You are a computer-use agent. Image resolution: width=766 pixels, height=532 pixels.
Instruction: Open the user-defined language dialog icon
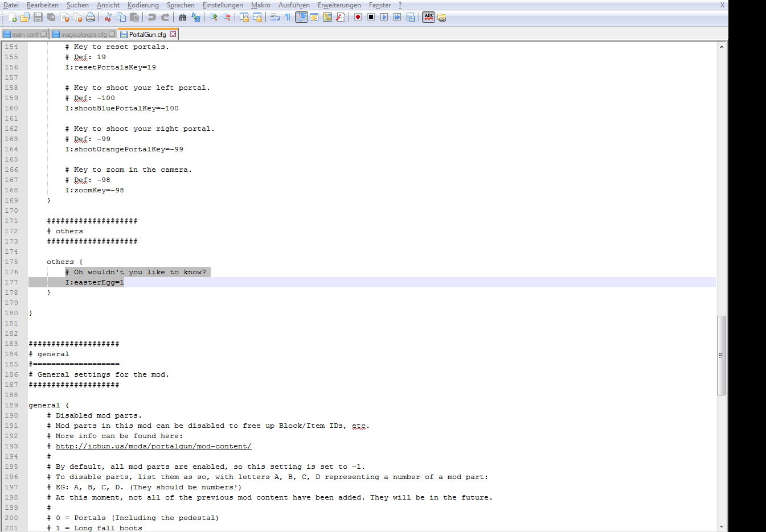click(x=314, y=17)
